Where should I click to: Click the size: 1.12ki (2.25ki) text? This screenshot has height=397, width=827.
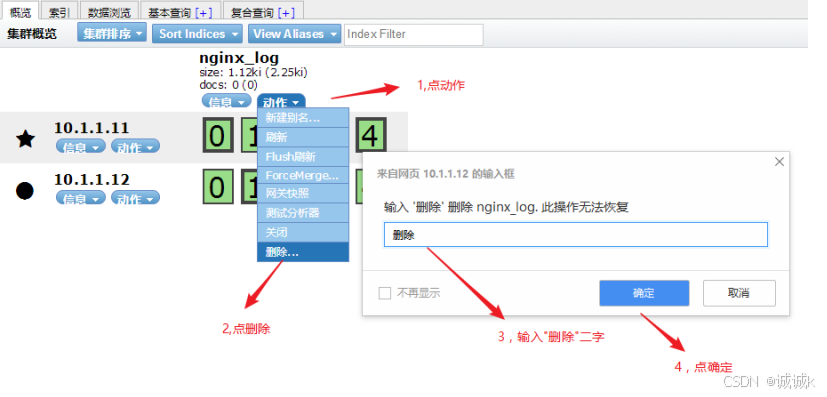(254, 73)
